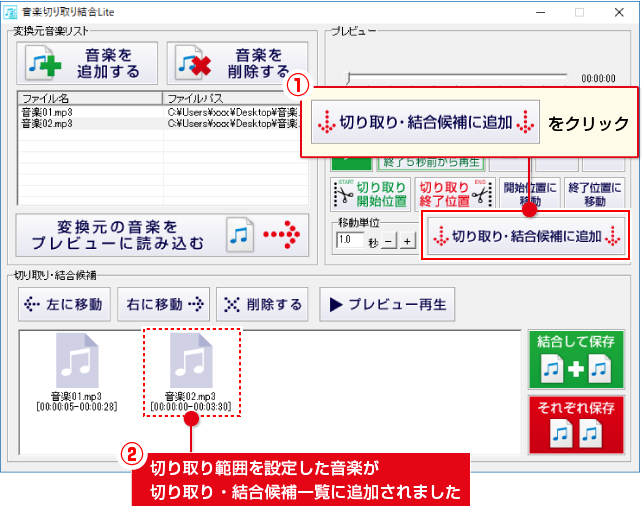Click the ファイル名 column header
Screen dimensions: 642x508
tap(90, 98)
